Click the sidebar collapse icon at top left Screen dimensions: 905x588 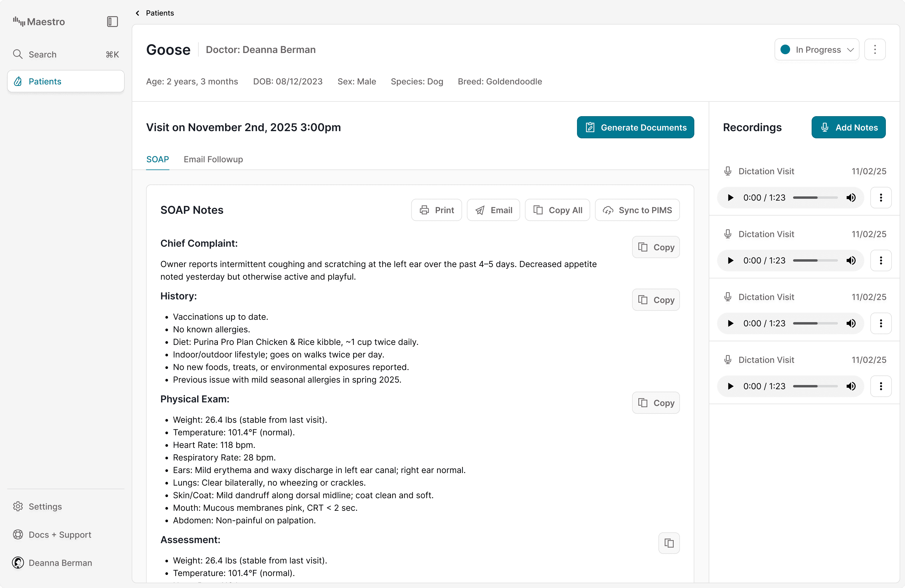pos(112,22)
